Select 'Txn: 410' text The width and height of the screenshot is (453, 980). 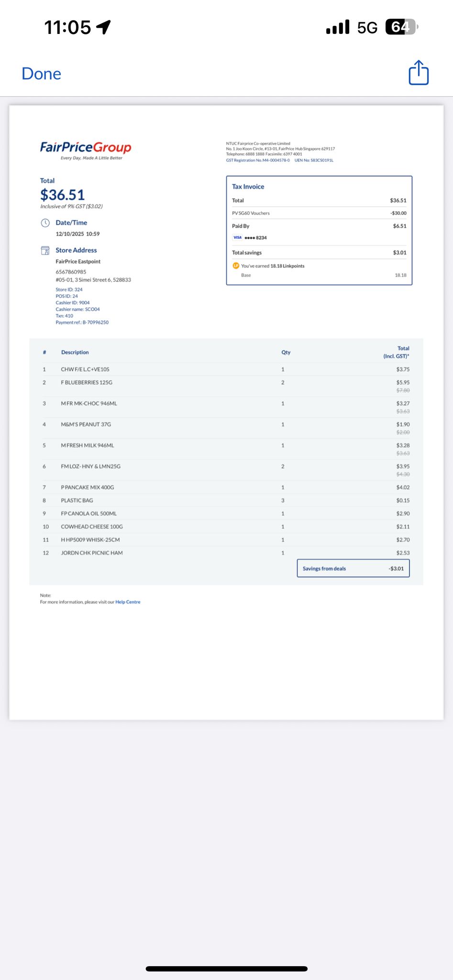[x=64, y=316]
